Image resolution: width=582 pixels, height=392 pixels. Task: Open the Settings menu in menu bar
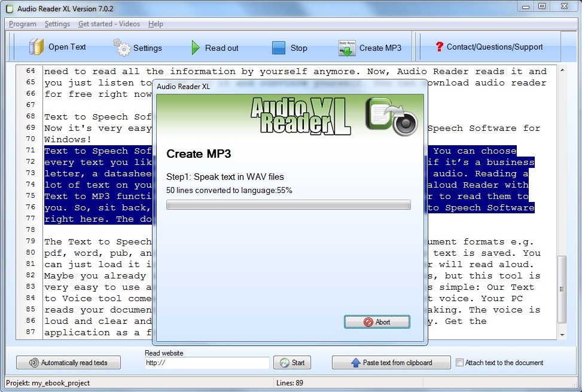57,24
